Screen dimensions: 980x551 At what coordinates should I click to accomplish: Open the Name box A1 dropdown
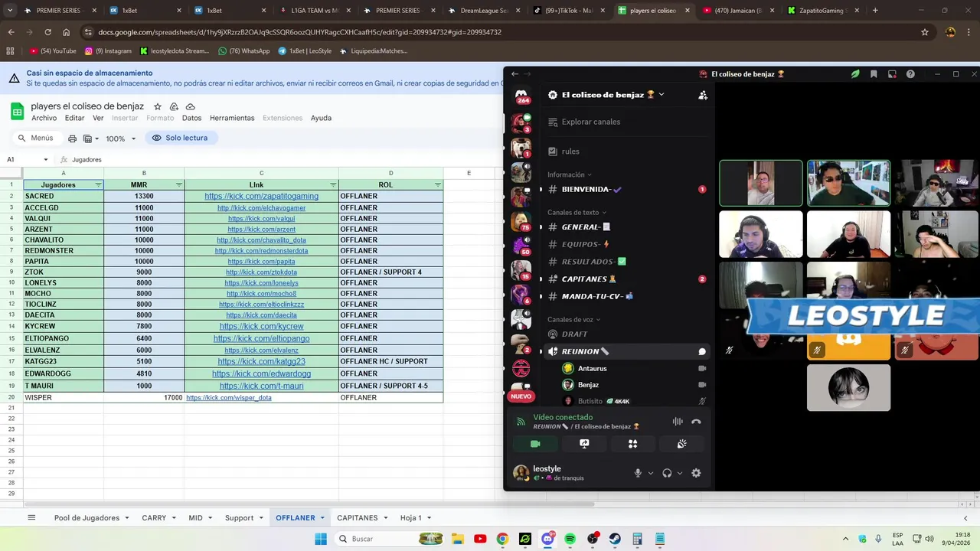[x=46, y=160]
